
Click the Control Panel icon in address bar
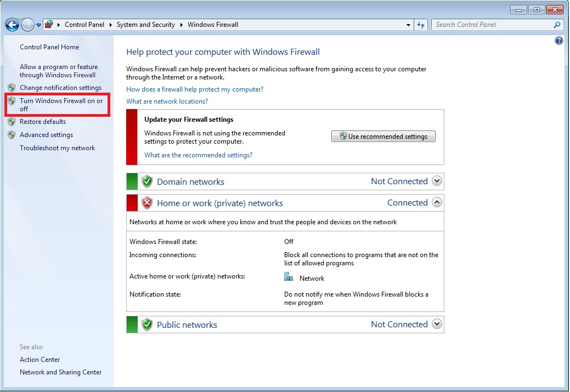[x=49, y=25]
